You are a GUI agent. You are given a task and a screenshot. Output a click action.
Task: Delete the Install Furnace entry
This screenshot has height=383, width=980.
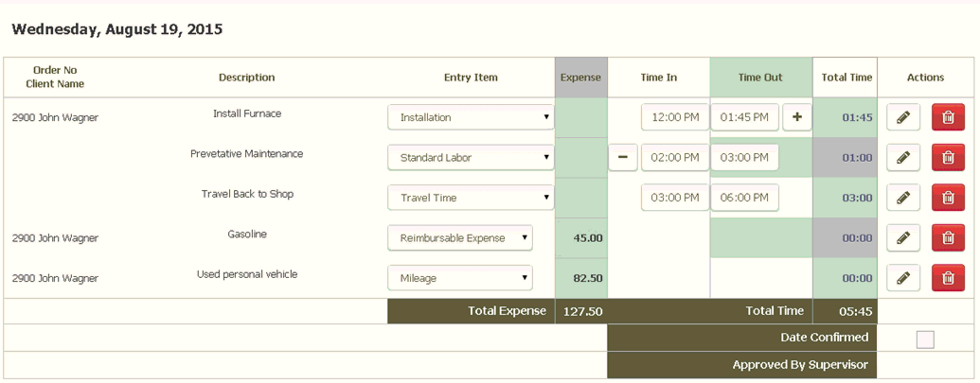[948, 117]
